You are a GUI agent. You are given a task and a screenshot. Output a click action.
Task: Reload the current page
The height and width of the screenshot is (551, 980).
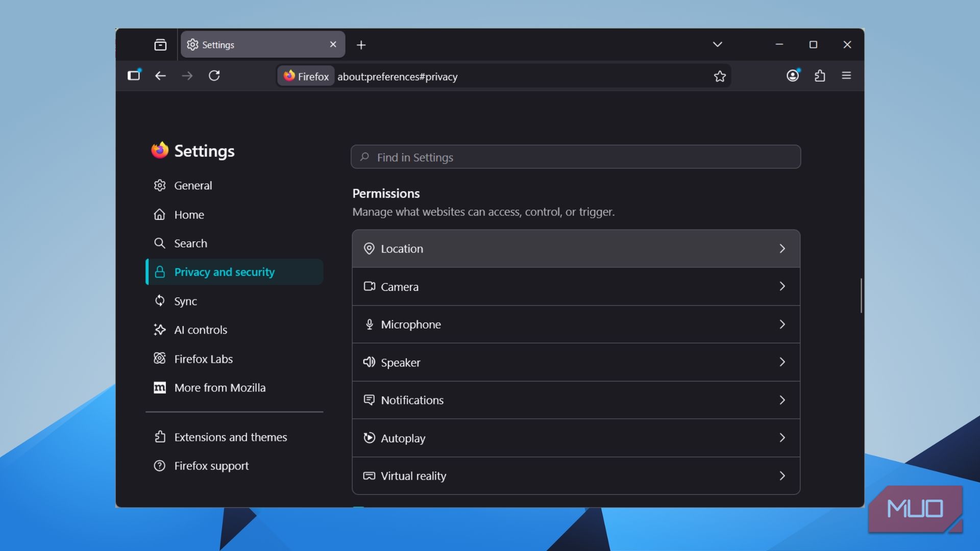[214, 76]
